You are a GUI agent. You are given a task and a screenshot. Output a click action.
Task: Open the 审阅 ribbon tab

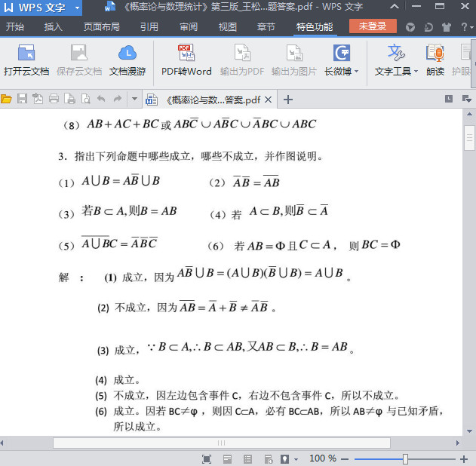pos(189,27)
